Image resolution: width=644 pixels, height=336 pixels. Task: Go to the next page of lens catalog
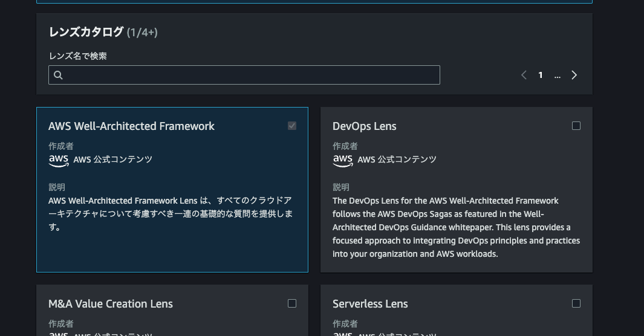[574, 75]
